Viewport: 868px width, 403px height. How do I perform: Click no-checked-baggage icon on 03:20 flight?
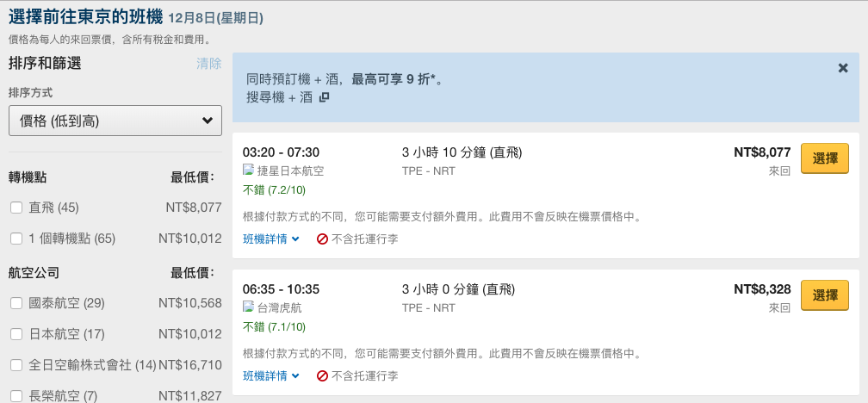322,239
